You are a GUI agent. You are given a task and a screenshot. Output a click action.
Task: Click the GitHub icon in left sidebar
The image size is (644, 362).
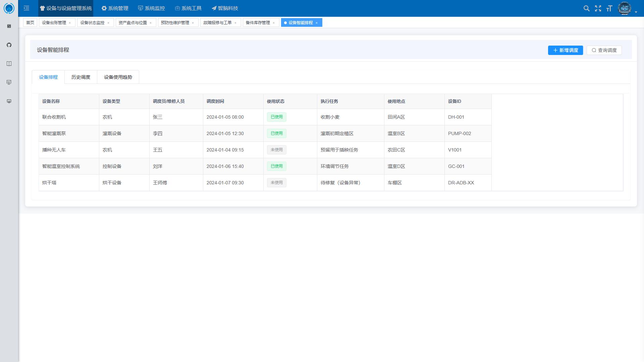(9, 45)
